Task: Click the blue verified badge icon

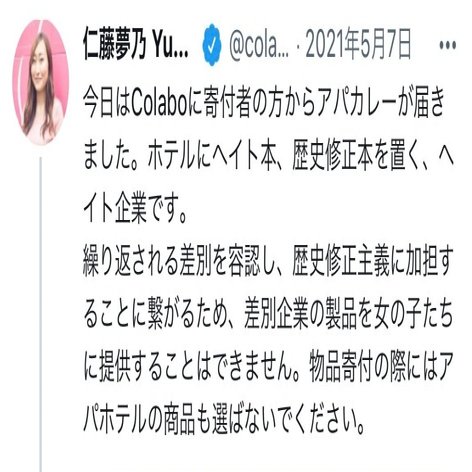Action: [x=212, y=45]
